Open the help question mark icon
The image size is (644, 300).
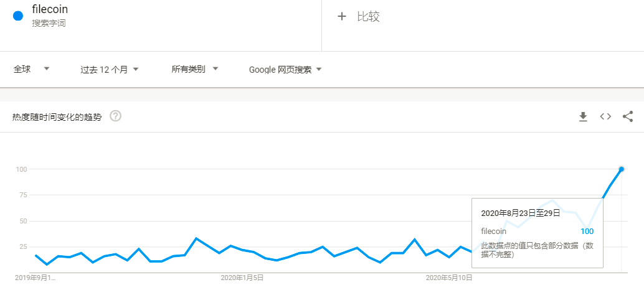pyautogui.click(x=115, y=116)
